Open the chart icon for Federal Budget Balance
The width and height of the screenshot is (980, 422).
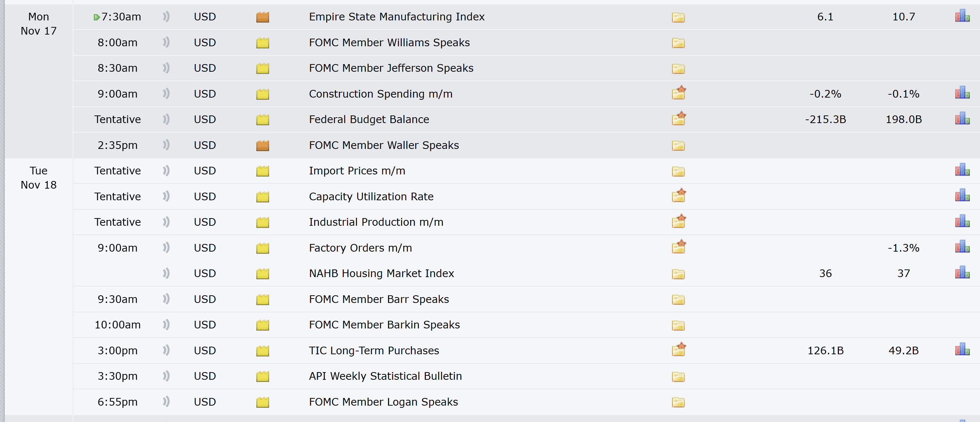pyautogui.click(x=962, y=118)
